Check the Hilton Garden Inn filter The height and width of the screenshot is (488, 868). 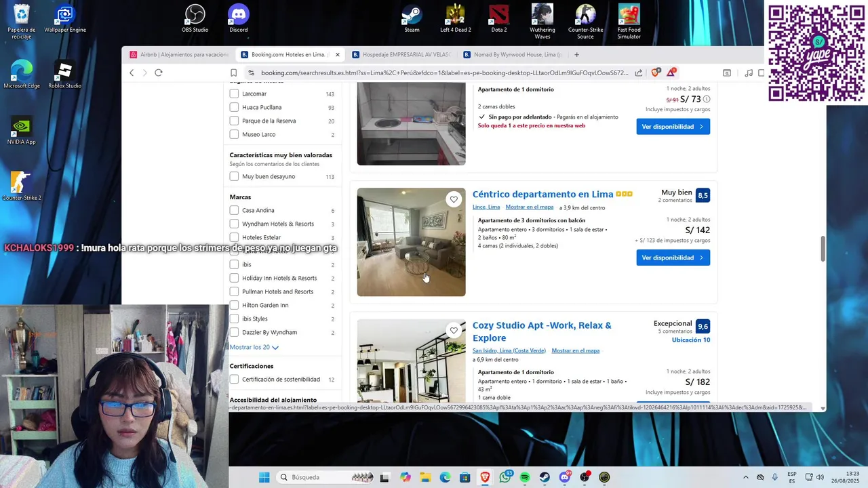pos(234,305)
